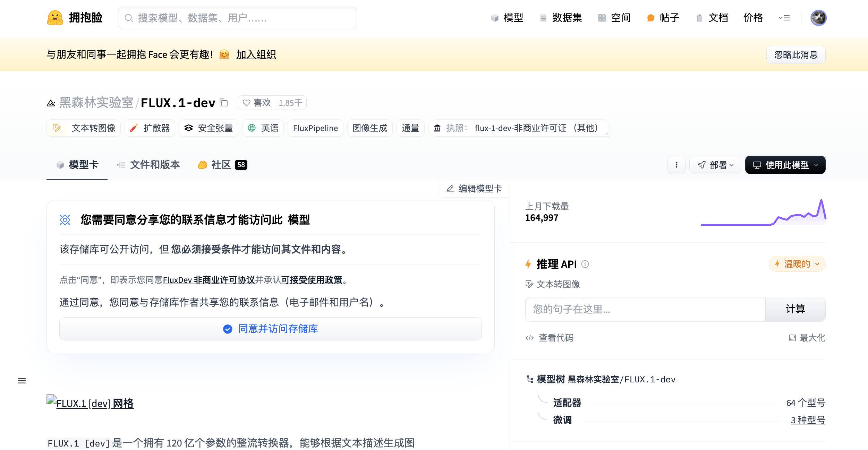Open 帖子 in the top navigation
Image resolution: width=868 pixels, height=450 pixels.
pyautogui.click(x=663, y=18)
